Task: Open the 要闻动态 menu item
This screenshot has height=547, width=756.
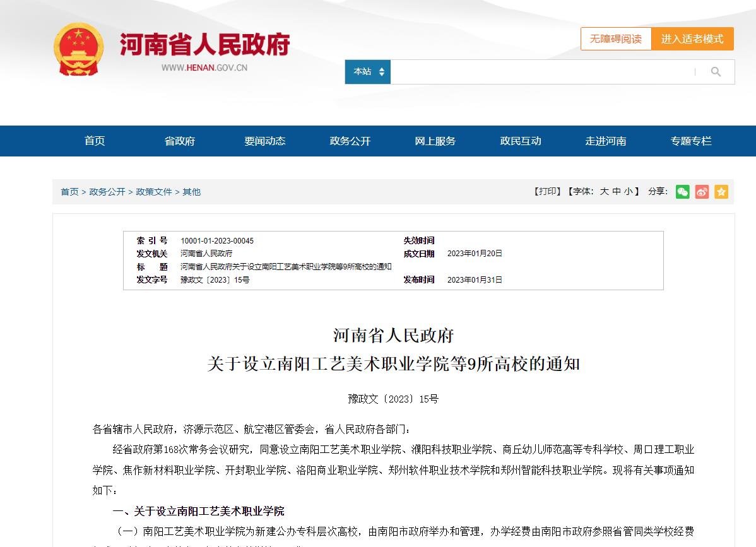Action: 264,141
